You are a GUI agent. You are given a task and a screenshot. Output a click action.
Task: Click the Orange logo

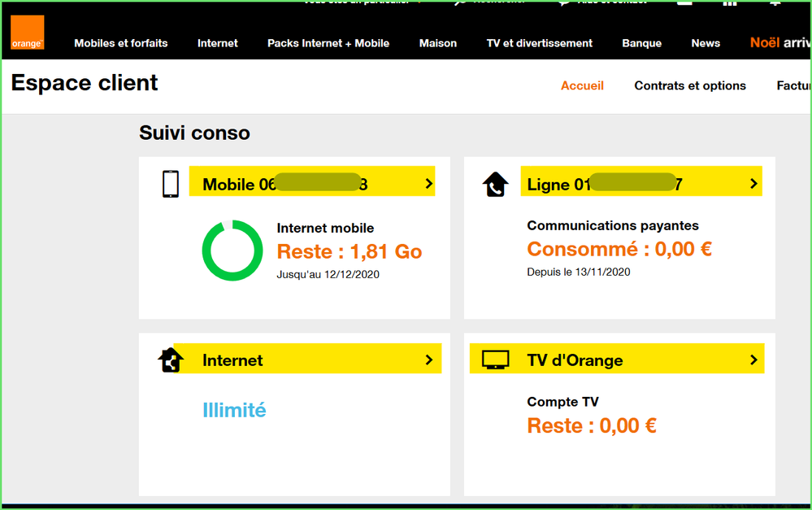27,33
